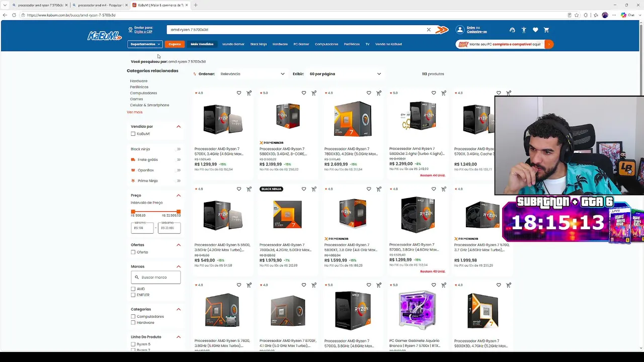Favorite the Ryzen 7 7800X3D R$ 2.699,99 product
Image resolution: width=644 pixels, height=362 pixels.
(369, 93)
